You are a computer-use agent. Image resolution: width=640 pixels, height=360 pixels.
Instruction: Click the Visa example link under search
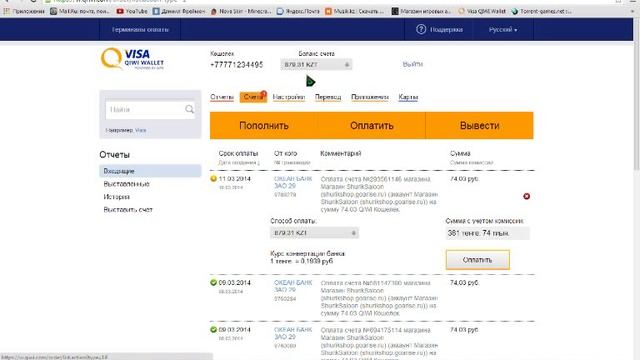coord(140,130)
